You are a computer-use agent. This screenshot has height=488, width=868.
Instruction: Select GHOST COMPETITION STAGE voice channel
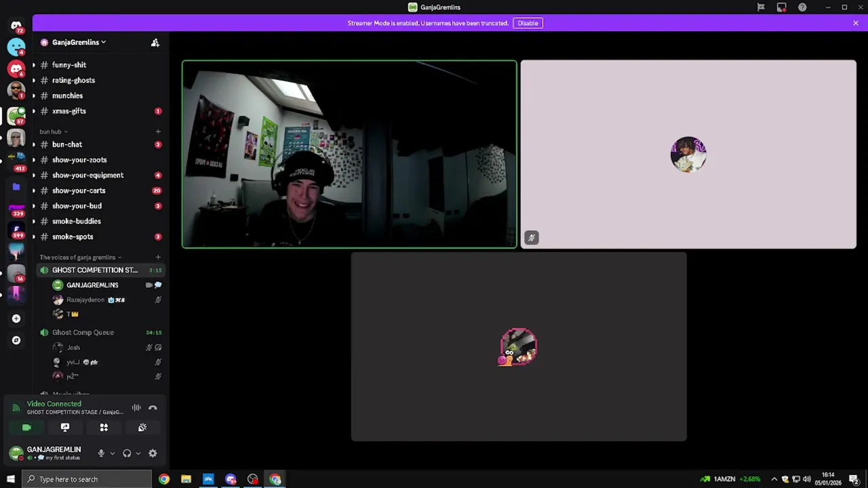(100, 270)
